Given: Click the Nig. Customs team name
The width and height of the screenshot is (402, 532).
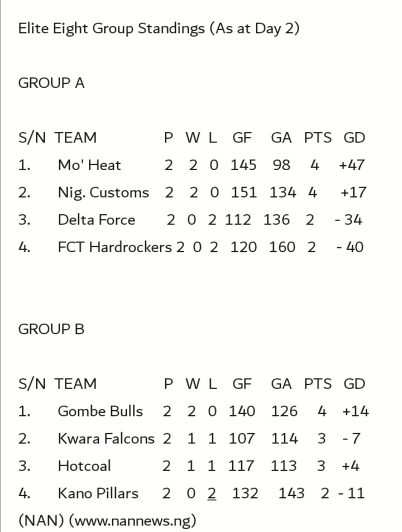Looking at the screenshot, I should 103,193.
